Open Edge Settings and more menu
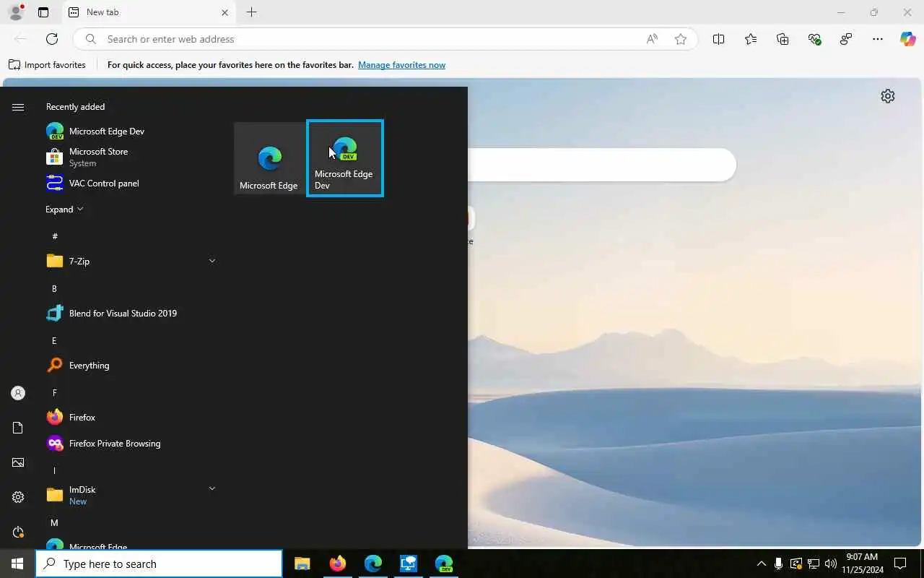This screenshot has width=924, height=578. tap(878, 39)
